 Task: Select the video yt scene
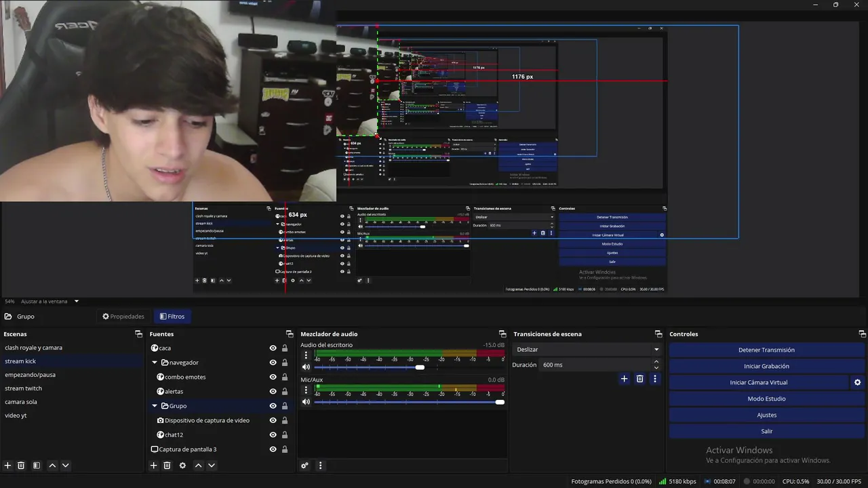(73, 415)
